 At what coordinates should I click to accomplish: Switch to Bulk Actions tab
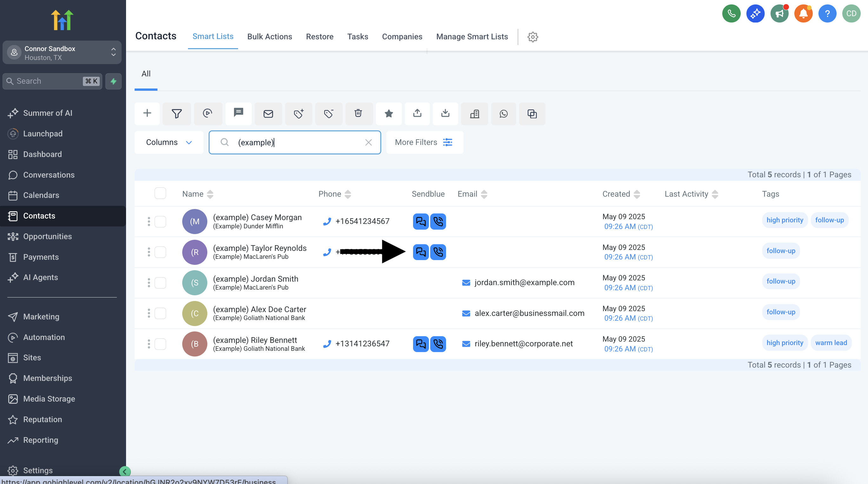point(270,37)
